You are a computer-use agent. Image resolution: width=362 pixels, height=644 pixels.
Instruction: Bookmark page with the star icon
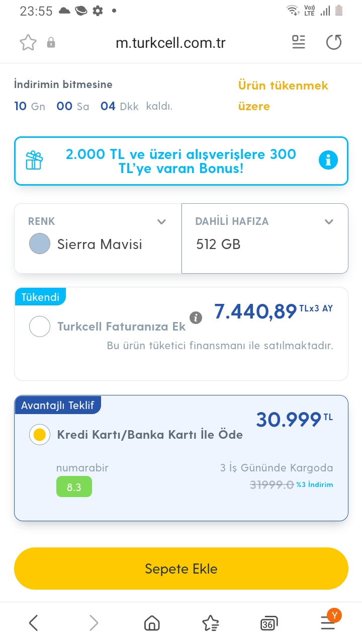click(x=28, y=43)
